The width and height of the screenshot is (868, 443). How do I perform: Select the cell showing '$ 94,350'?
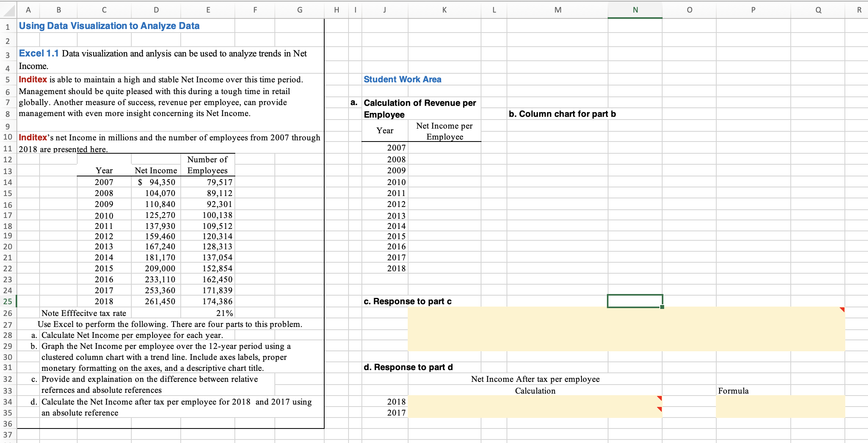click(156, 182)
